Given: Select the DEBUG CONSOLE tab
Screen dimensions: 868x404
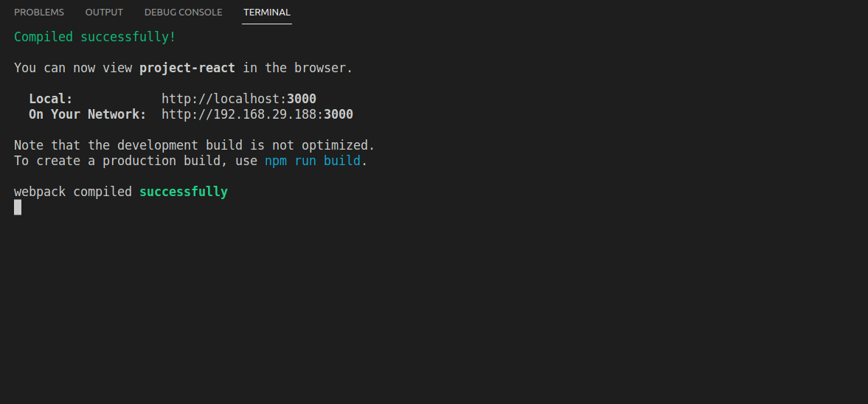Looking at the screenshot, I should point(183,13).
